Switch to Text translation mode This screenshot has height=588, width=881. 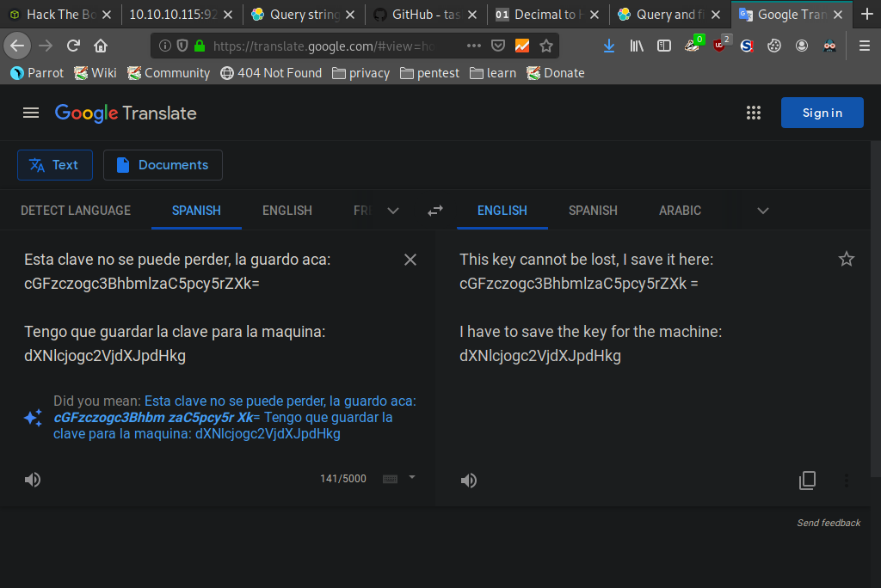[x=55, y=165]
